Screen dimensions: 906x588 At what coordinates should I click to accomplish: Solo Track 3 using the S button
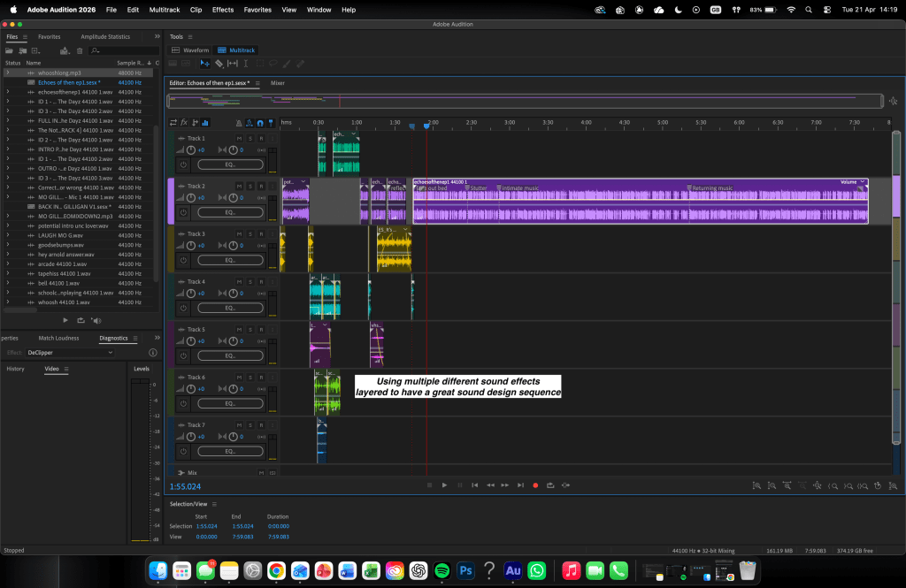pos(250,234)
